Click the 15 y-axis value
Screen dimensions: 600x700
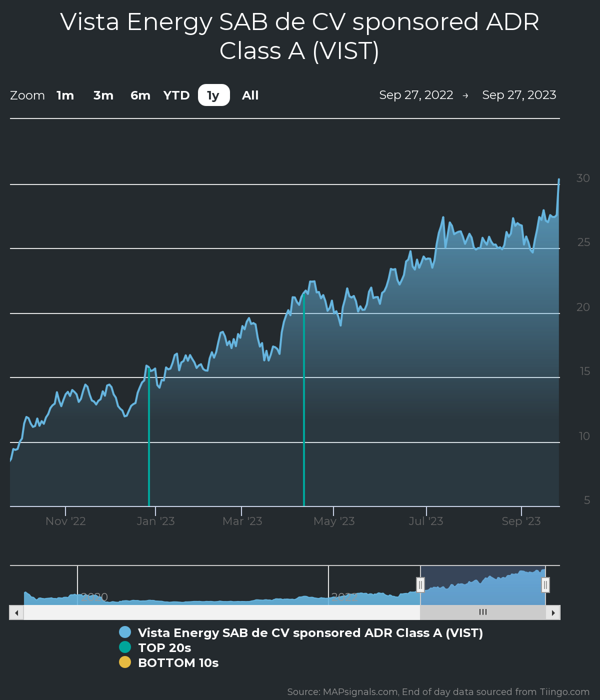(585, 371)
